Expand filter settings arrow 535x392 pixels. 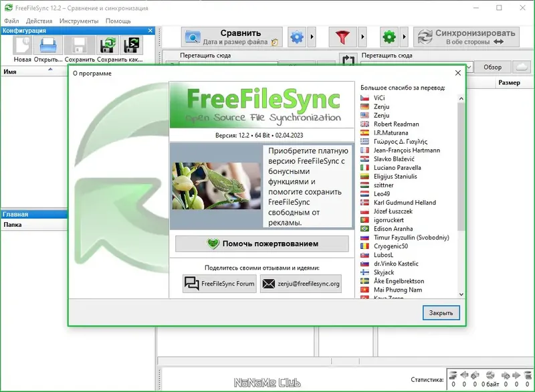tap(362, 37)
